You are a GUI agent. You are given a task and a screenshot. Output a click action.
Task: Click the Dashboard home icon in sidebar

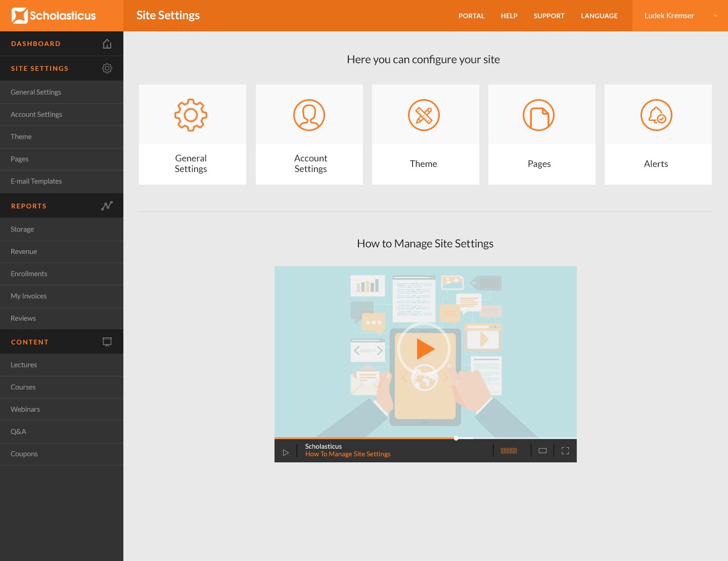click(x=107, y=44)
